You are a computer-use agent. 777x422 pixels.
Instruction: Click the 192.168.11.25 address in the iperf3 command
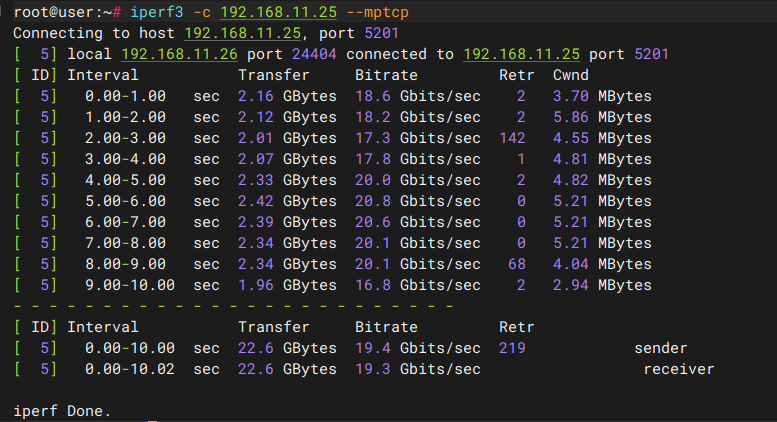[278, 12]
